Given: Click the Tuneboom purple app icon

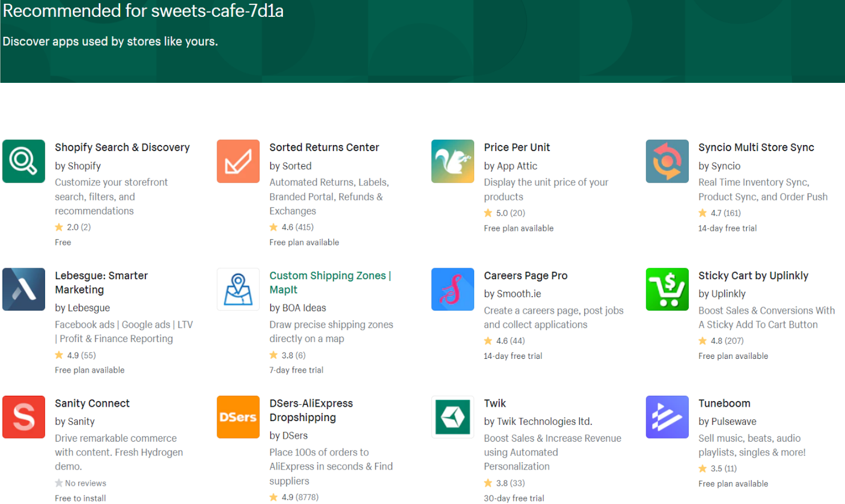Looking at the screenshot, I should pos(667,417).
